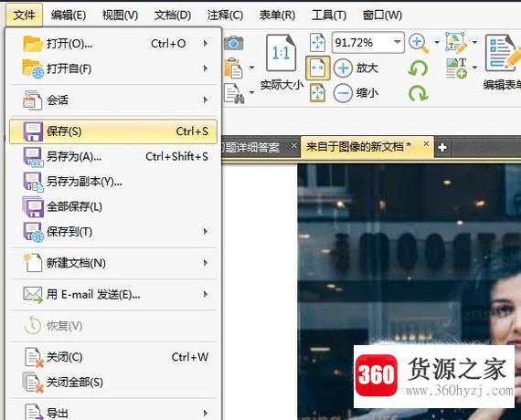This screenshot has height=420, width=521.
Task: Expand the E-mail 发送 submenu arrow
Action: [206, 294]
